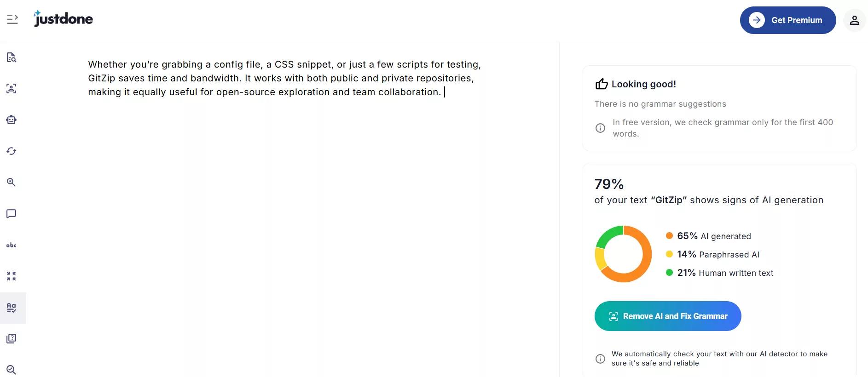The image size is (868, 377).
Task: Click the info icon beside free version note
Action: pyautogui.click(x=600, y=128)
